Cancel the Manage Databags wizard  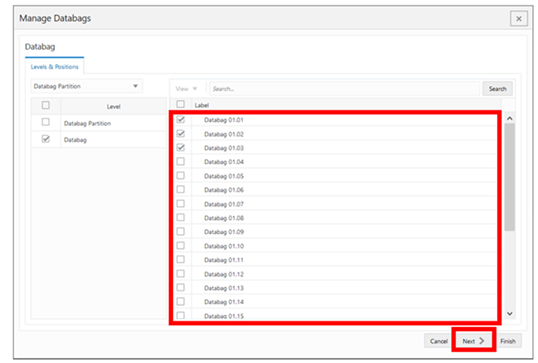click(x=438, y=341)
